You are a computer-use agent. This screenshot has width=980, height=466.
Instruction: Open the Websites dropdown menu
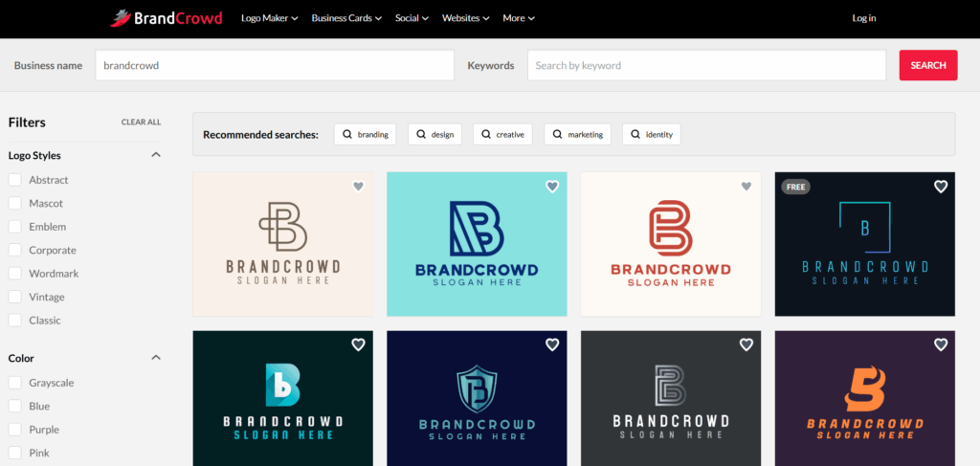466,18
